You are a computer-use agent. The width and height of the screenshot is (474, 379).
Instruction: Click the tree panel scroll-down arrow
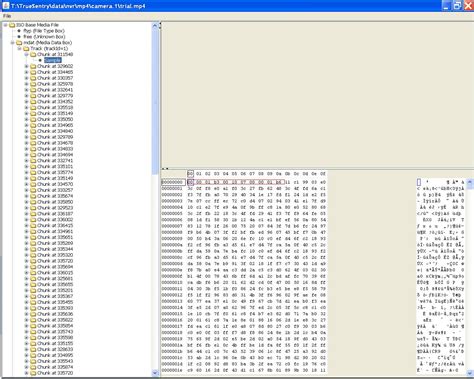tap(155, 373)
